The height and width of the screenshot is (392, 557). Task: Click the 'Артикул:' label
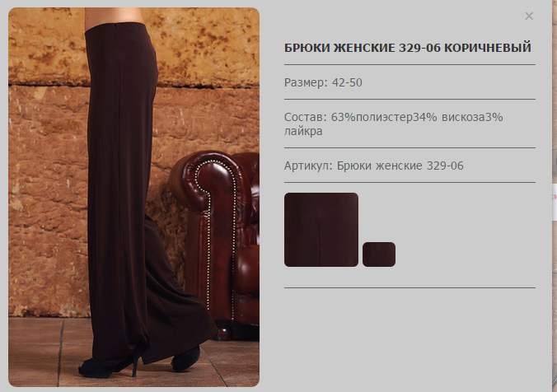308,166
